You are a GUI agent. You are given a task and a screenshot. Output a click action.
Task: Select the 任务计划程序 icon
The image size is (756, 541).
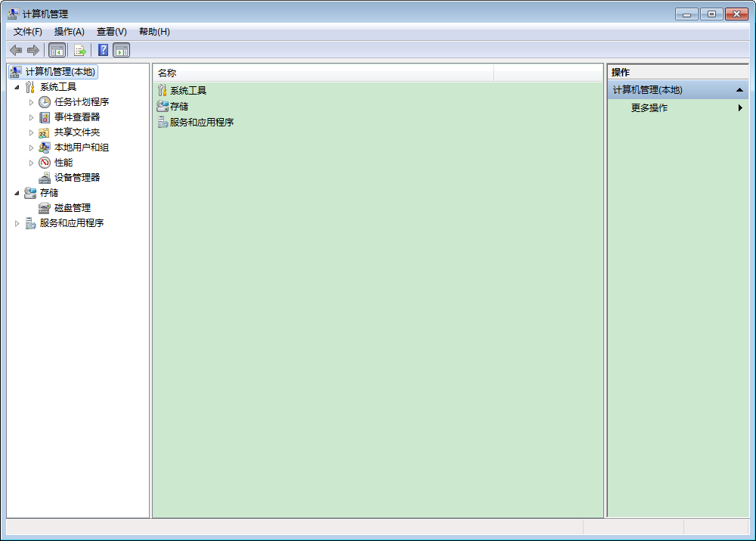tap(44, 101)
